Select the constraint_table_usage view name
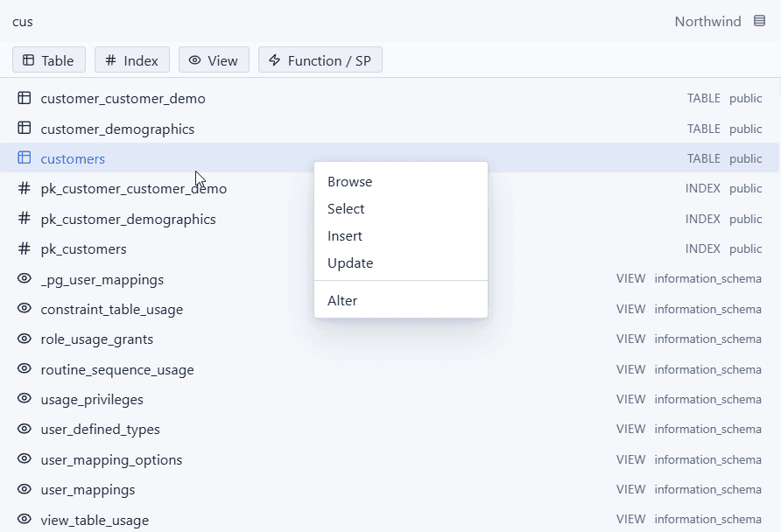Image resolution: width=781 pixels, height=532 pixels. pyautogui.click(x=112, y=310)
